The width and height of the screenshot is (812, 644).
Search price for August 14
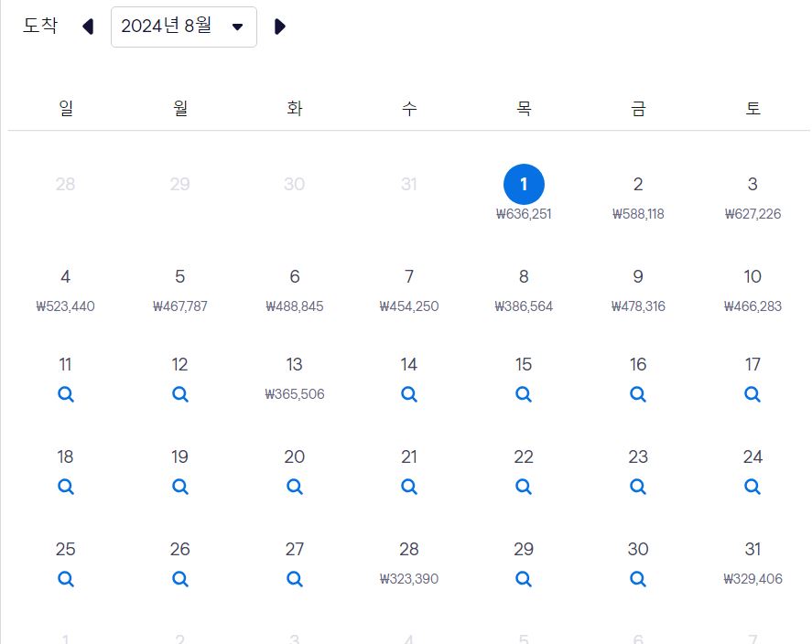(409, 394)
